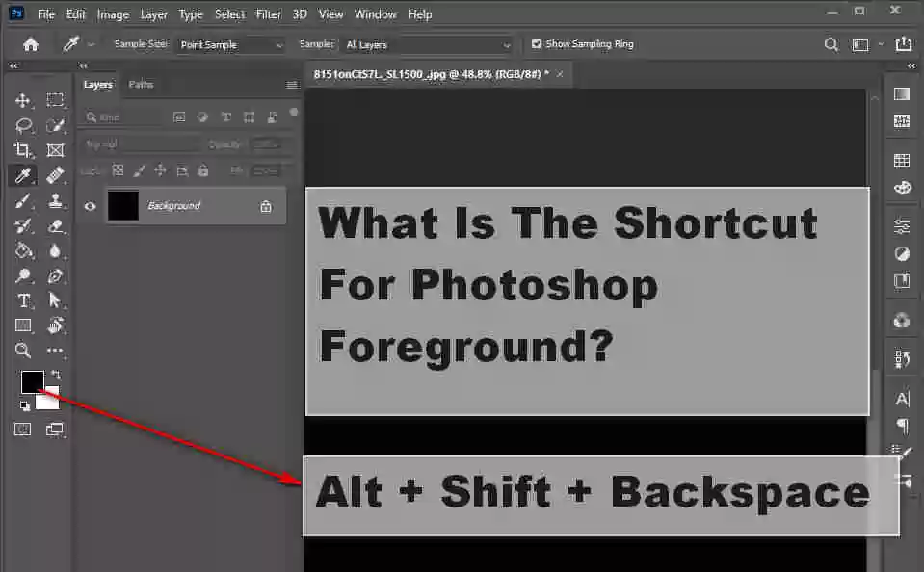Open the Image menu
Screen dimensions: 924x572
coord(113,14)
